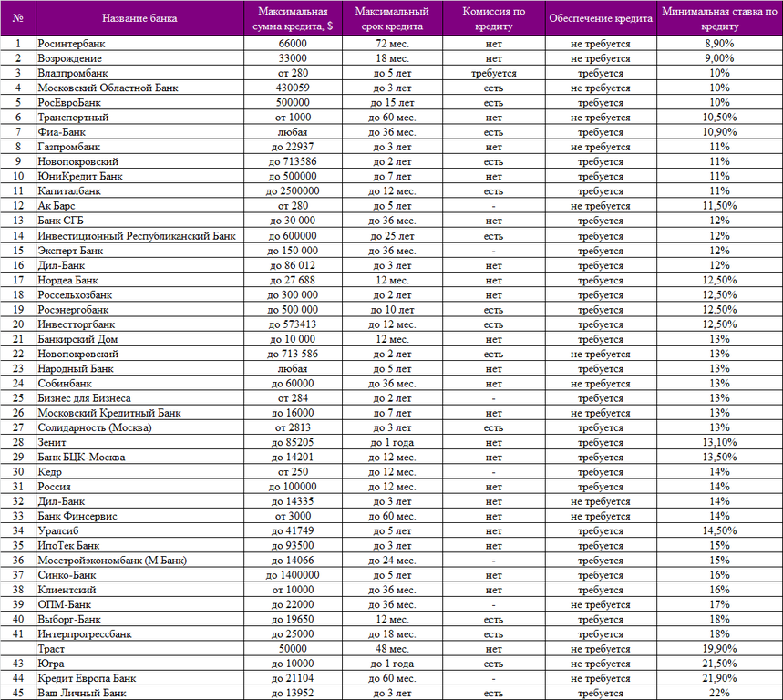Select the 'РосЕвроБанк' cell
Viewport: 783px width, 700px height.
[x=139, y=102]
